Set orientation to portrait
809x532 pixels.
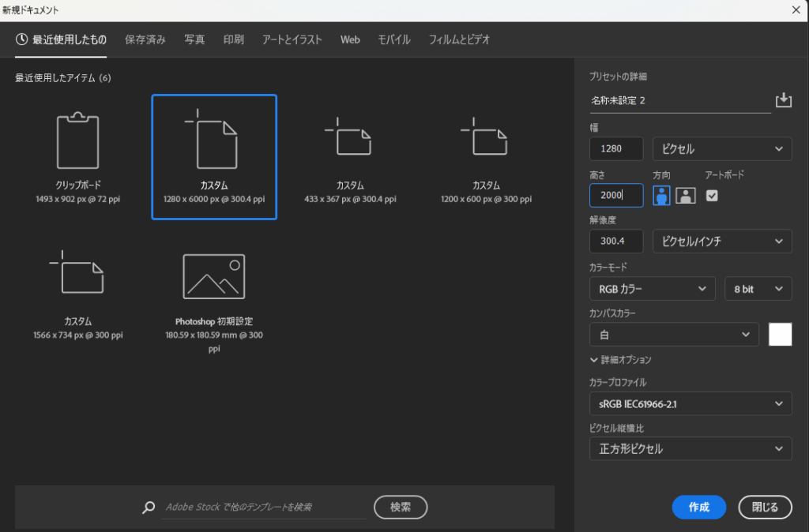point(661,196)
